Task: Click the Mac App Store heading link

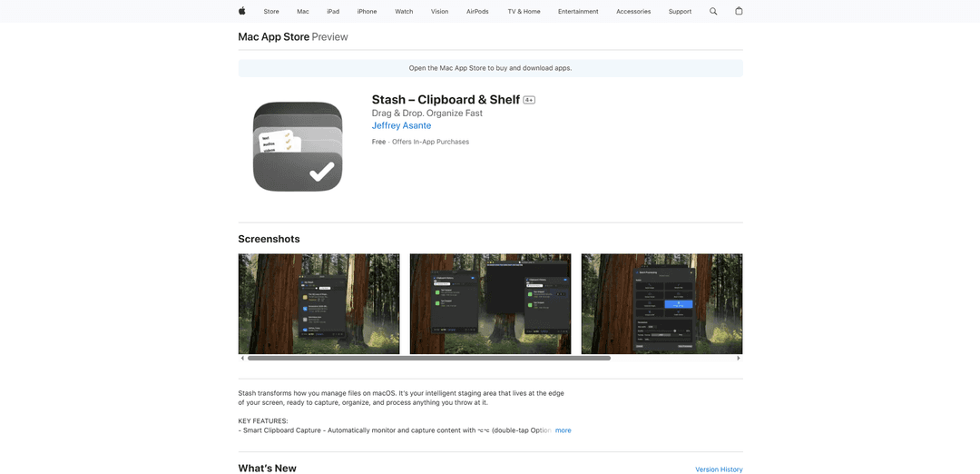Action: 273,37
